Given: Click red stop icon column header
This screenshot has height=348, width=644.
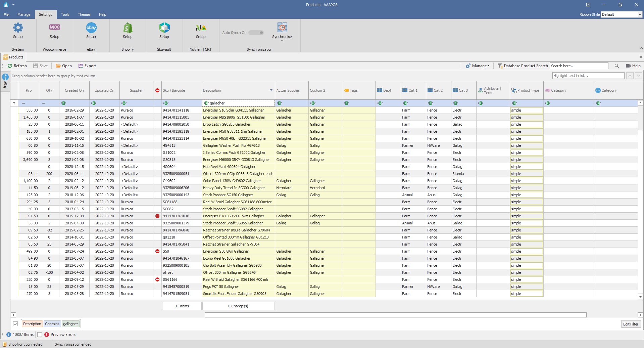Looking at the screenshot, I should pos(157,90).
